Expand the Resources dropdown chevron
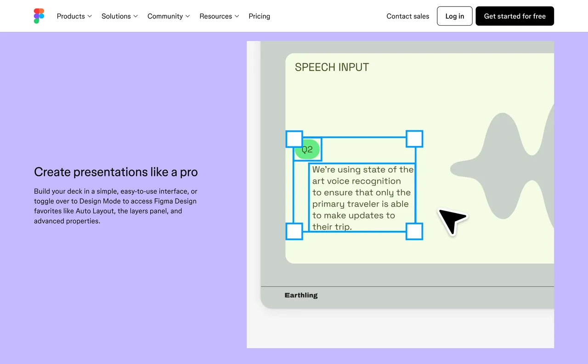Viewport: 588px width, 364px height. click(x=238, y=16)
